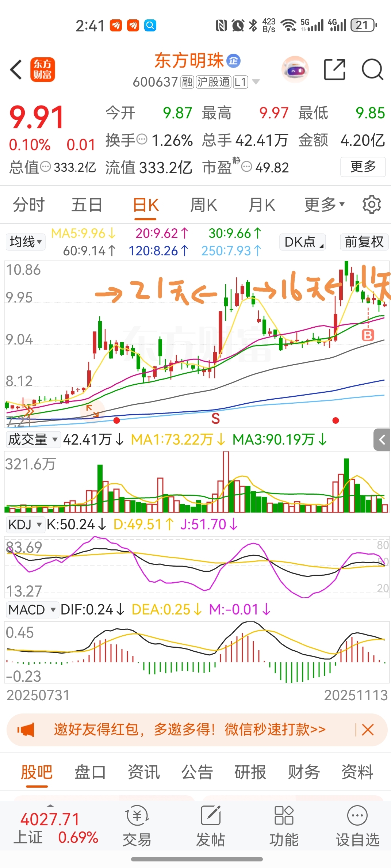Open the 研报 tab
The image size is (391, 868).
point(250,772)
